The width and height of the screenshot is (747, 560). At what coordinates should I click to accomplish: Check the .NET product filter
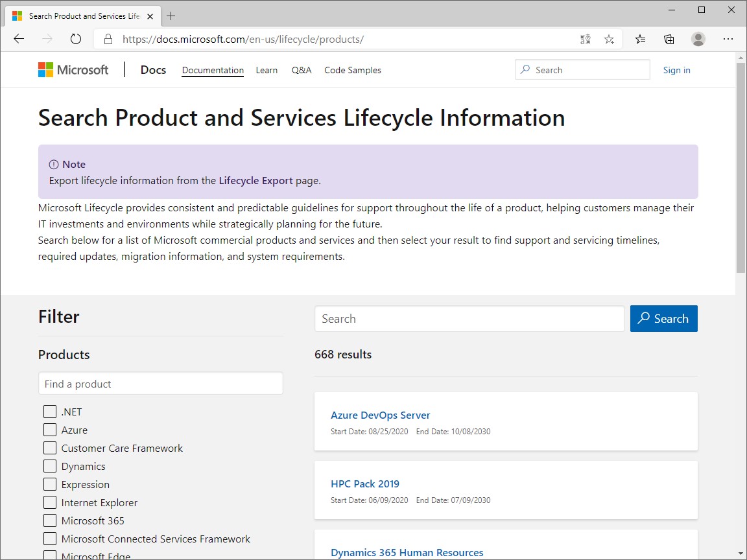[49, 412]
